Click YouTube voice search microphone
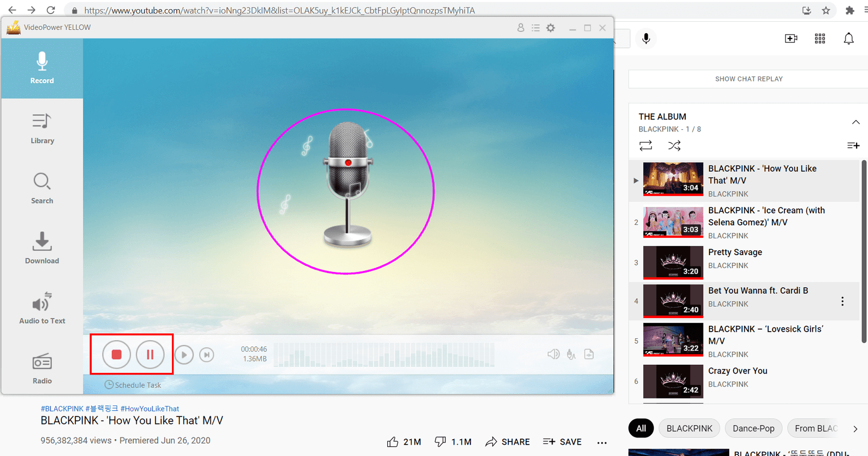 (646, 39)
